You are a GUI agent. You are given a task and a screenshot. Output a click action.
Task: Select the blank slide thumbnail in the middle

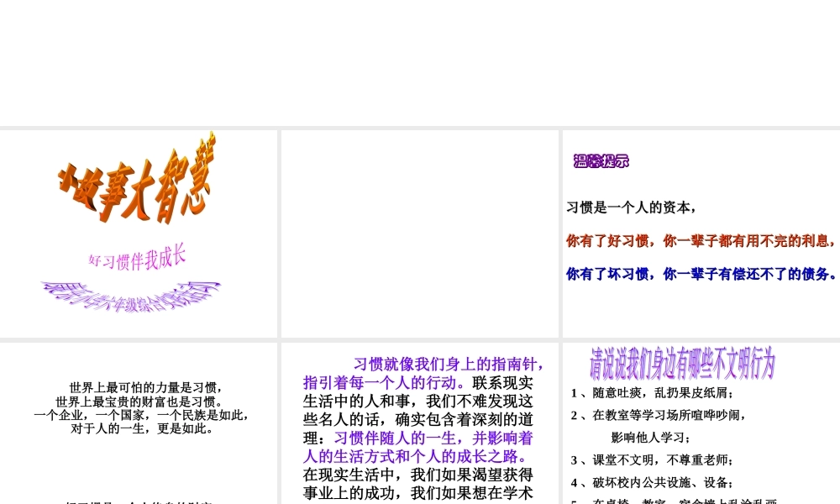point(419,234)
